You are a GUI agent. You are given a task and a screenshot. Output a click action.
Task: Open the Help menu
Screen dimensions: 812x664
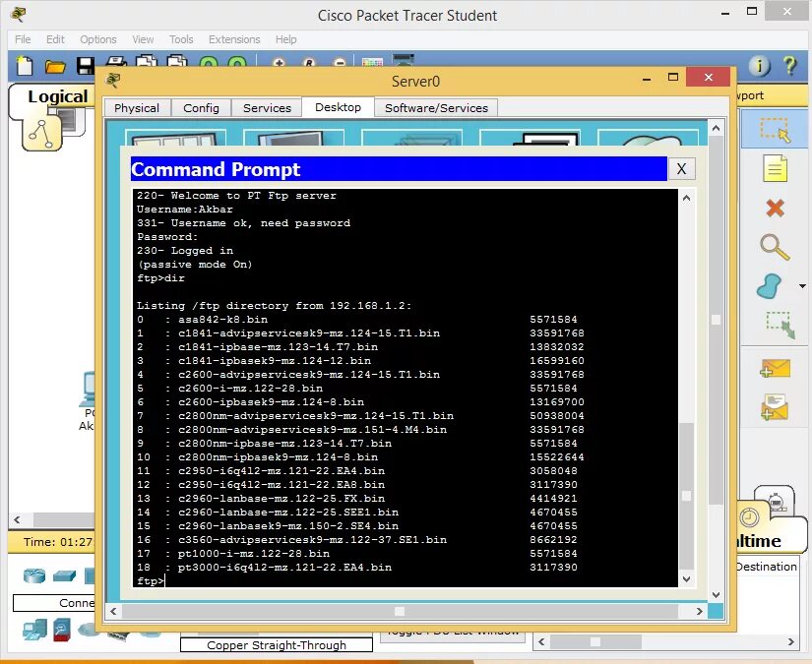point(285,39)
